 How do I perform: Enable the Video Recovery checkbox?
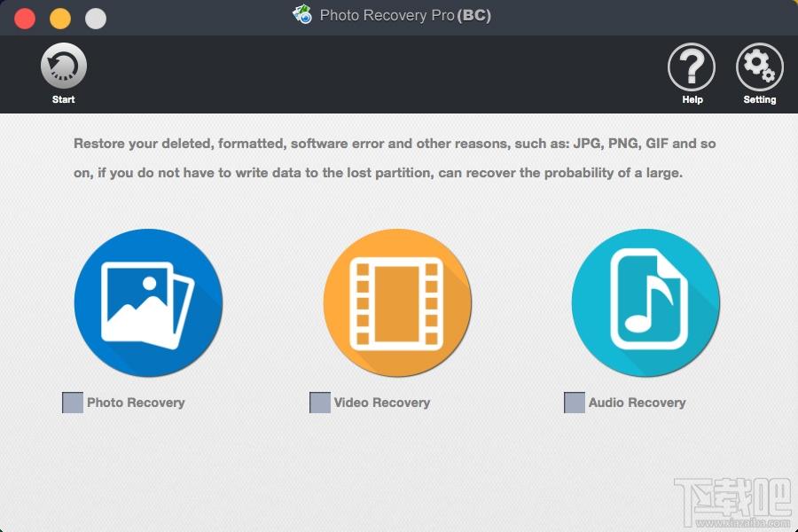[x=319, y=403]
